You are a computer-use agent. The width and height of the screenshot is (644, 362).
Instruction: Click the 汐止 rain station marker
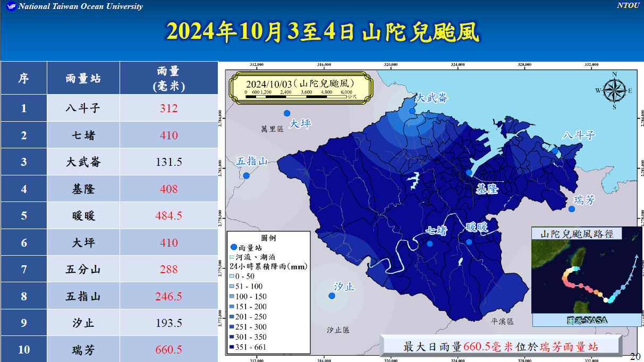coord(332,296)
